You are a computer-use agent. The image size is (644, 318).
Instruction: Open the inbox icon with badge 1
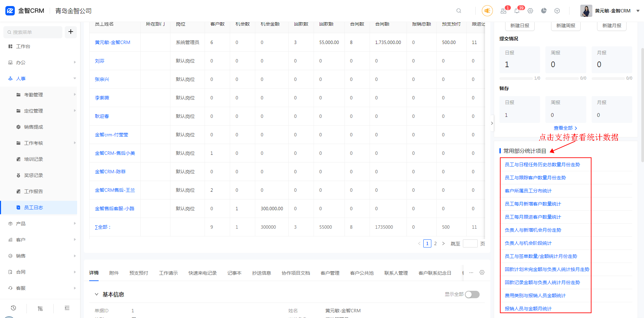click(x=503, y=11)
